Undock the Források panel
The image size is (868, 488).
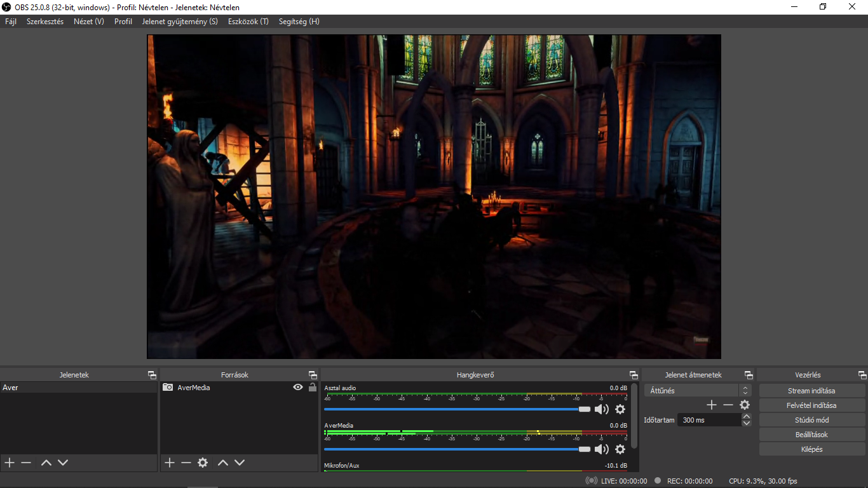313,375
